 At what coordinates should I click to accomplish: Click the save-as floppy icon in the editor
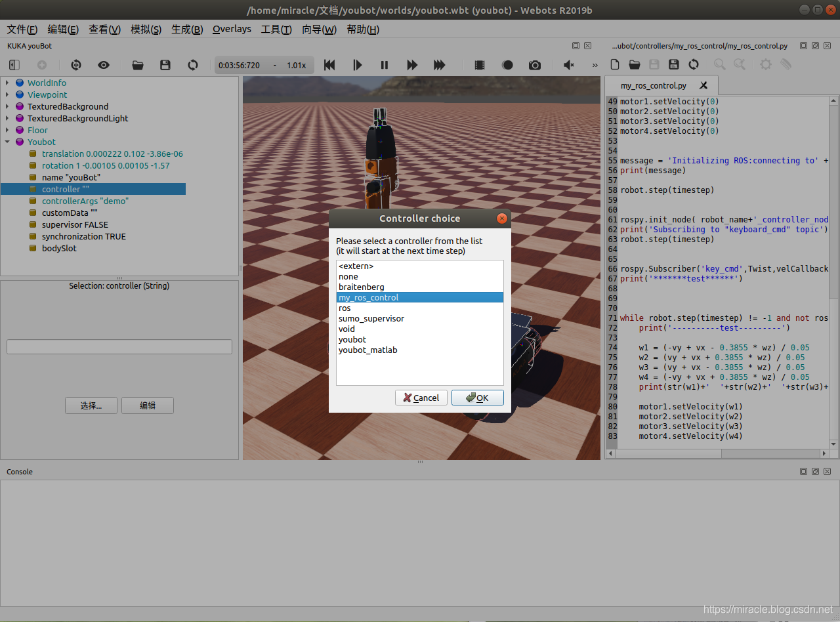(x=674, y=64)
